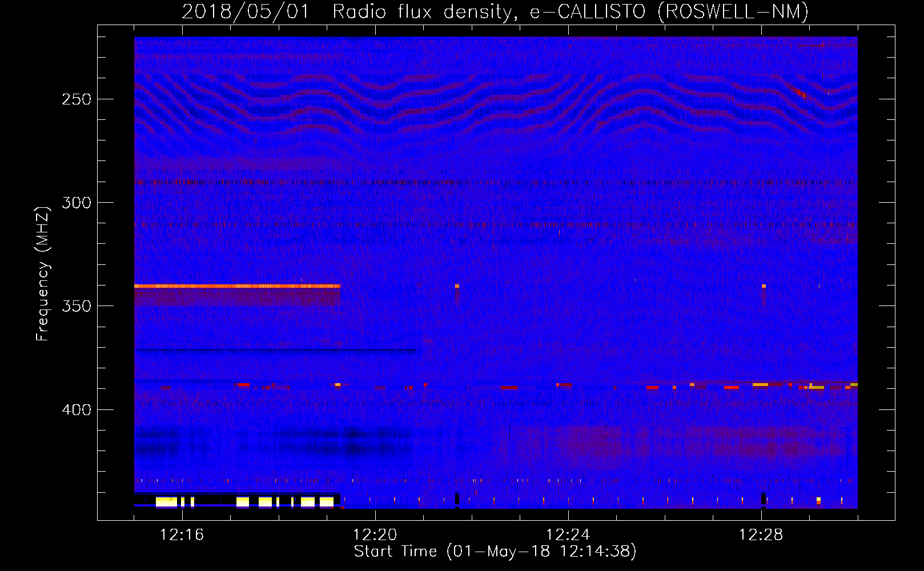Click the 350 frequency tick label
The image size is (924, 571).
77,306
